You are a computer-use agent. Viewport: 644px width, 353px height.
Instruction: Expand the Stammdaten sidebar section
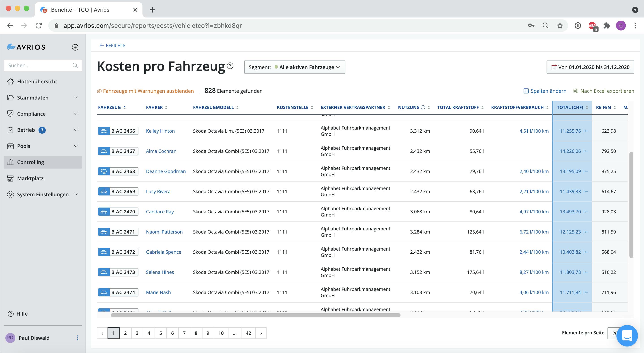click(76, 97)
